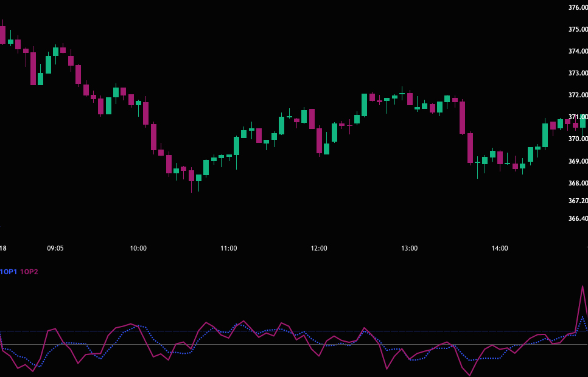Click the 13:00 time axis label
Viewport: 588px width, 377px height.
pyautogui.click(x=409, y=248)
